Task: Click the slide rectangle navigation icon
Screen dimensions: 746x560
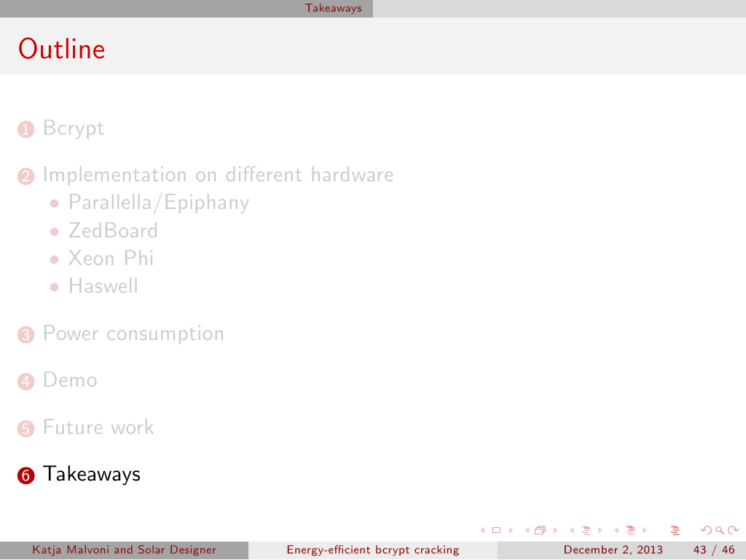Action: click(x=496, y=530)
